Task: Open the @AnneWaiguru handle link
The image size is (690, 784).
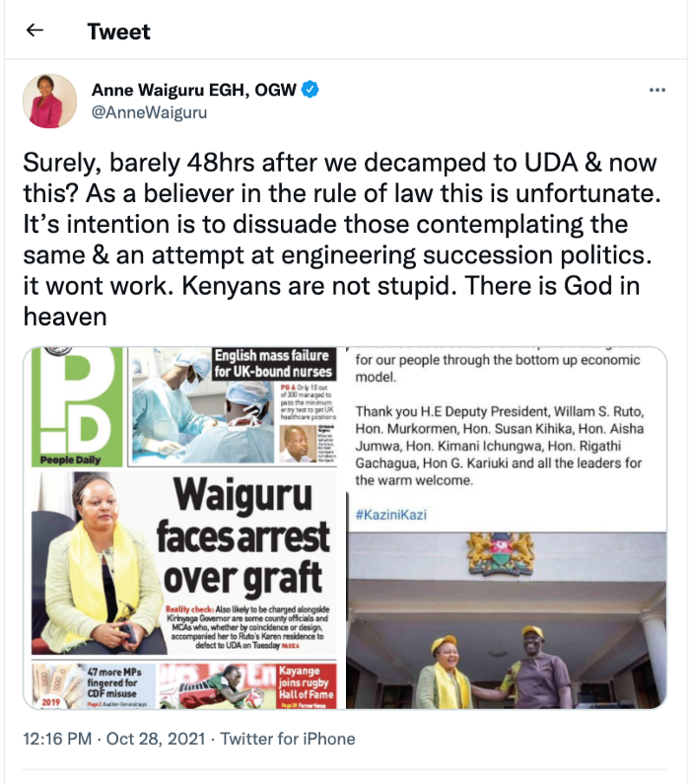Action: pyautogui.click(x=149, y=112)
